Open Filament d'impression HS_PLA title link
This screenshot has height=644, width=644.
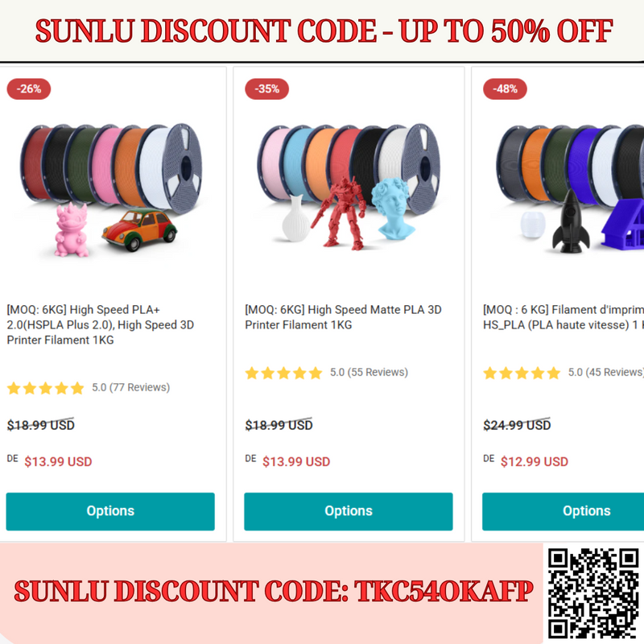click(563, 317)
